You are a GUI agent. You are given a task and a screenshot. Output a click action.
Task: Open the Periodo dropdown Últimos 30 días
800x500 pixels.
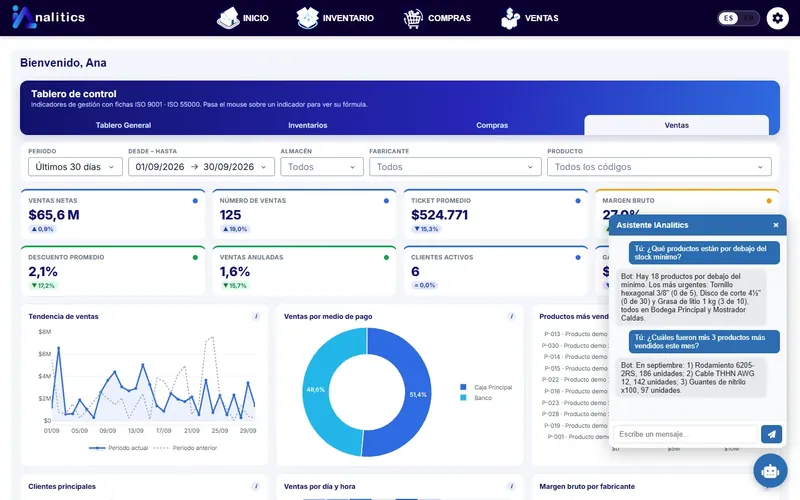click(75, 167)
